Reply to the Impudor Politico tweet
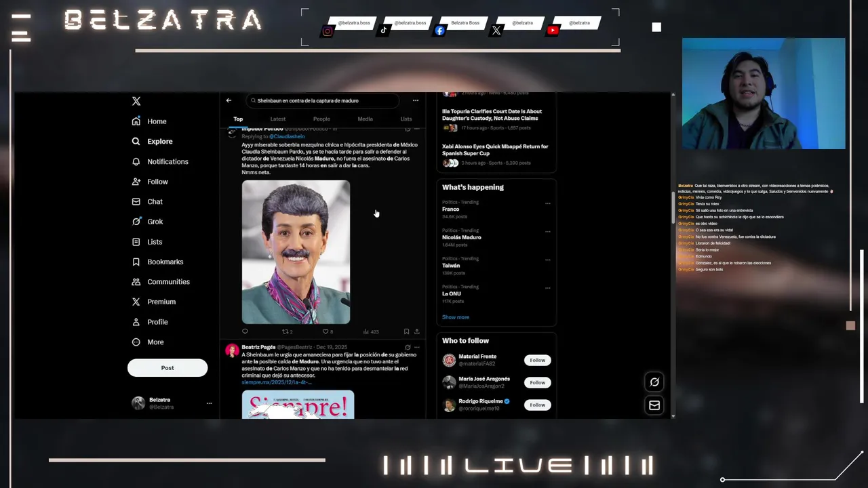This screenshot has width=868, height=488. point(245,331)
